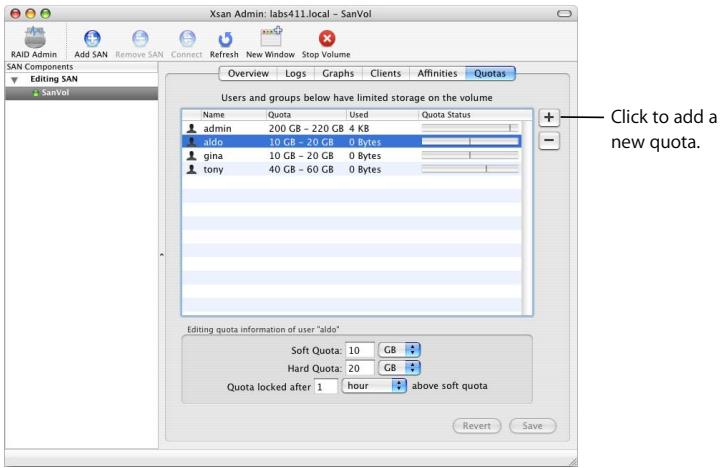
Task: Click tony's quota status bar
Action: (x=470, y=169)
